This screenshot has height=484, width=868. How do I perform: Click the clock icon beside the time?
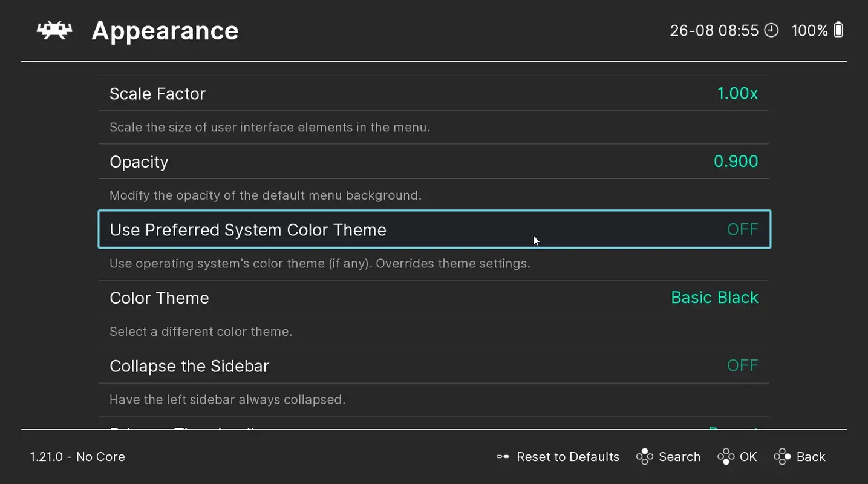(x=771, y=30)
